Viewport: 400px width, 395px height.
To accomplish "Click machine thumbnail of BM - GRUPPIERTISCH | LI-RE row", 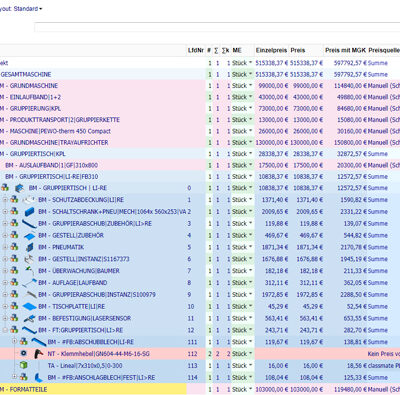I will point(20,188).
